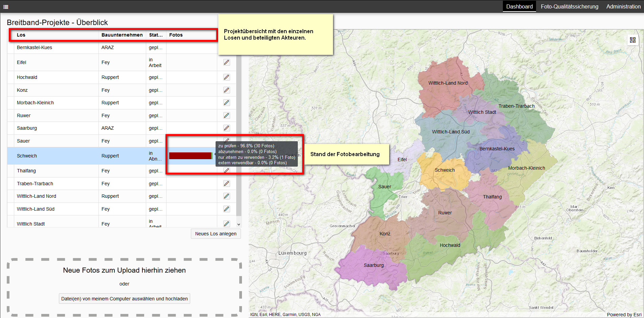The width and height of the screenshot is (644, 318).
Task: Click Ruppert in the Schweich row
Action: coord(110,156)
